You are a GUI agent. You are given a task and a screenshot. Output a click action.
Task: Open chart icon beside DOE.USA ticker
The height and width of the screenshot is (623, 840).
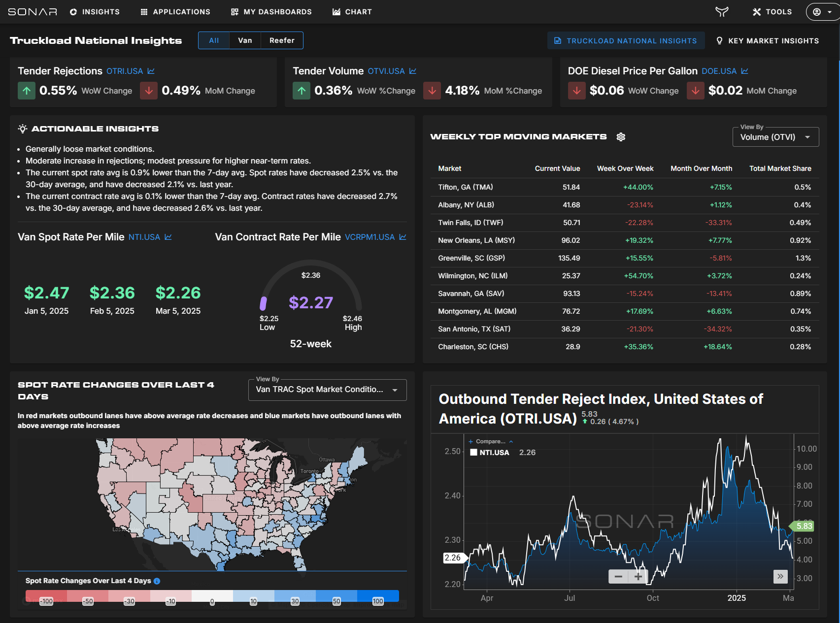[745, 71]
